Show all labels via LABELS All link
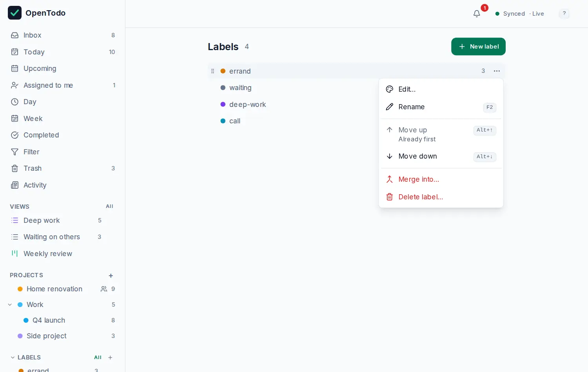 98,358
